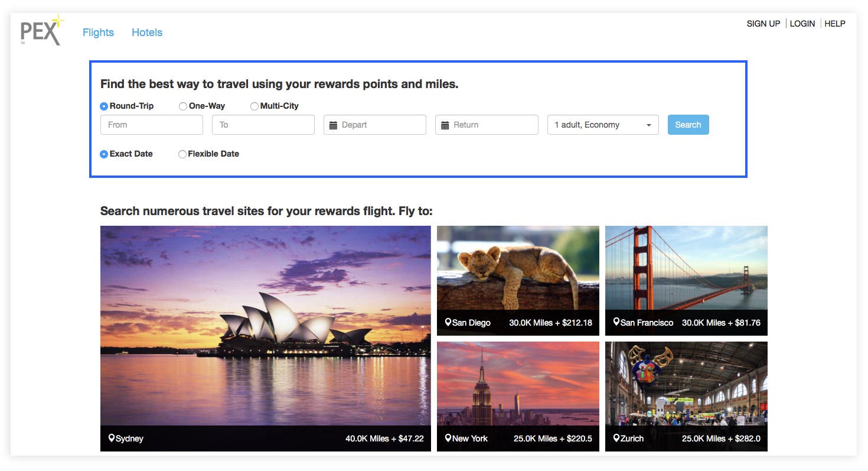Viewport: 868px width, 471px height.
Task: Click the San Francisco destination name
Action: [647, 323]
